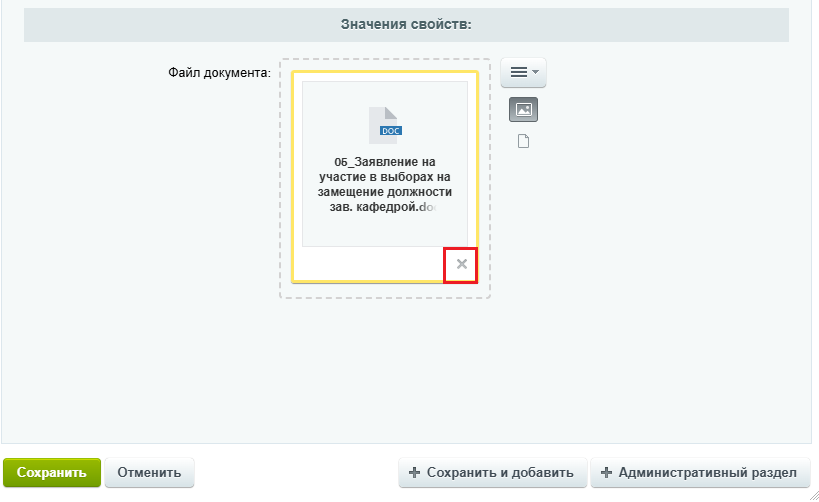Grab the resize grip in the corner
This screenshot has height=502, width=819.
(811, 494)
